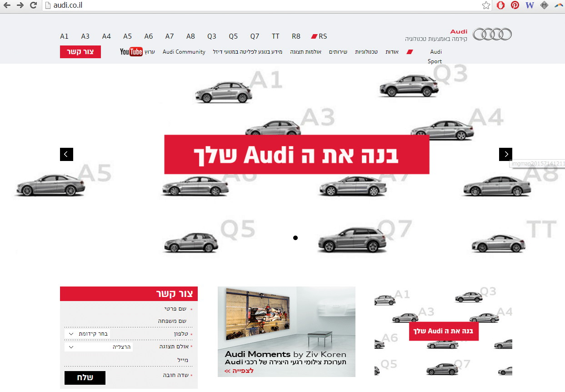565x392 pixels.
Task: Open the A4 model menu item
Action: tap(106, 36)
